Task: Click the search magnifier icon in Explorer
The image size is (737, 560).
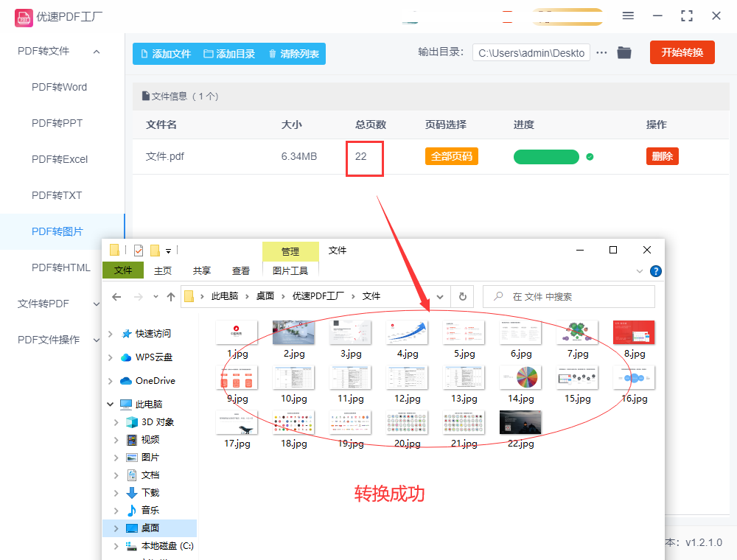Action: tap(498, 296)
